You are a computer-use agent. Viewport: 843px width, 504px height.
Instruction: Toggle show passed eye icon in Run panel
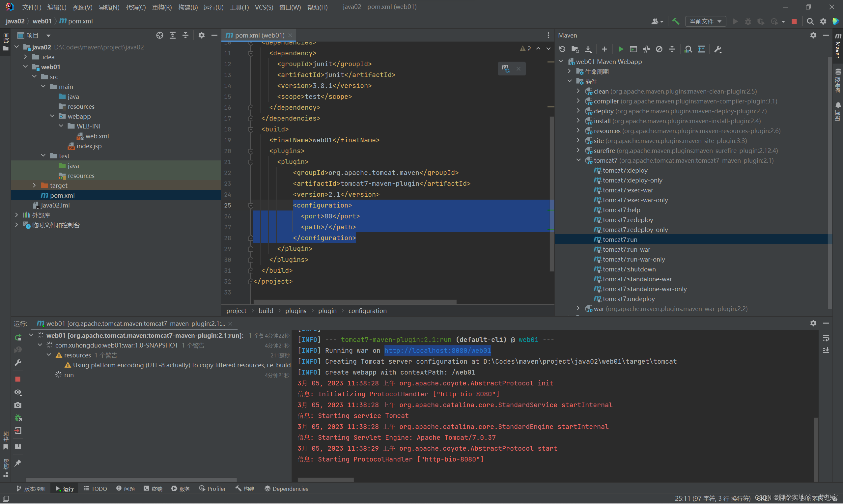click(x=18, y=392)
